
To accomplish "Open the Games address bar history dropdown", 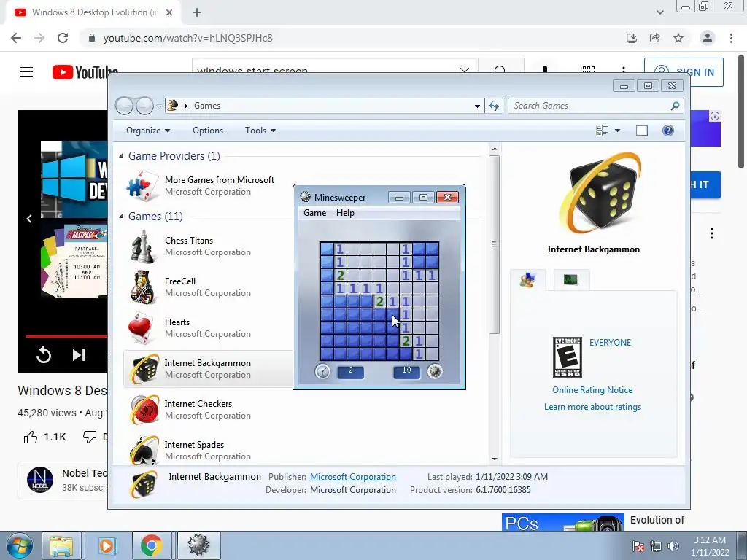I will click(x=477, y=106).
